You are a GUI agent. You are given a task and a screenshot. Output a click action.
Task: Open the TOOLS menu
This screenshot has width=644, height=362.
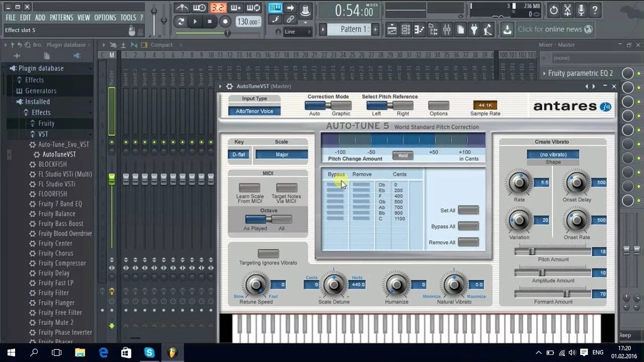coord(128,18)
